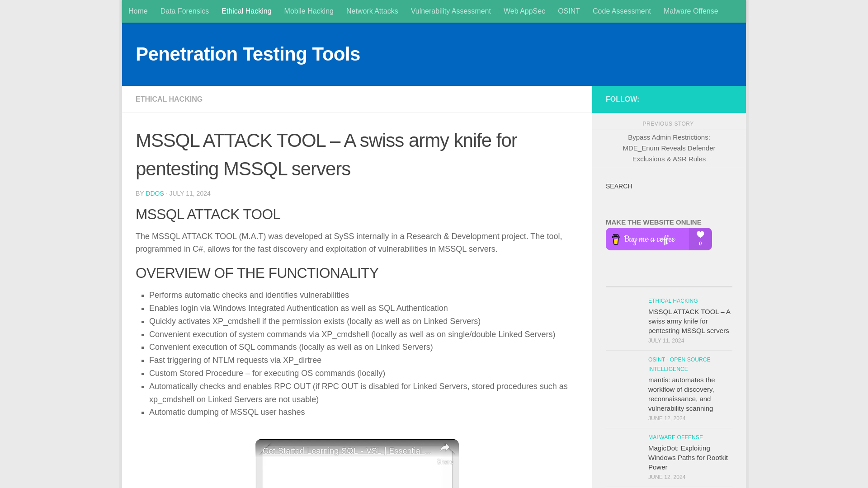Select the OSINT - Open Source Intelligence tab
Viewport: 868px width, 488px height.
point(569,11)
